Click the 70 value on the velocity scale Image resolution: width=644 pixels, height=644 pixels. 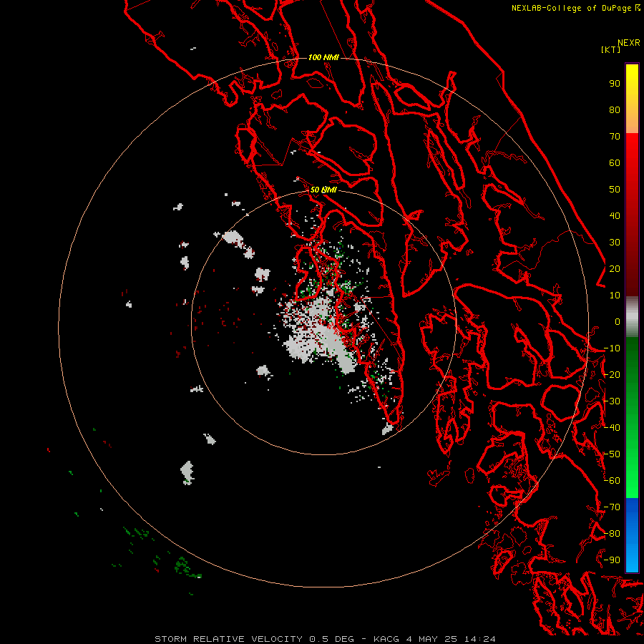(615, 137)
